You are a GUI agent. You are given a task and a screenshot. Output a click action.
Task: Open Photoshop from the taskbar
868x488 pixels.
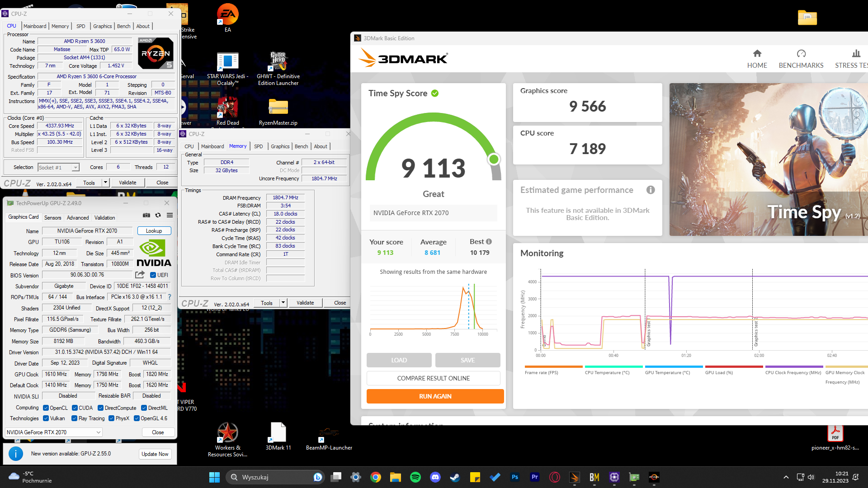pyautogui.click(x=514, y=477)
